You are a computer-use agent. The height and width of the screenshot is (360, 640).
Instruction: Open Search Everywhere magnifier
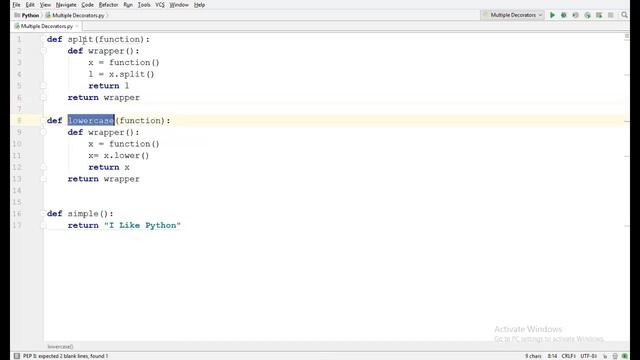click(624, 15)
